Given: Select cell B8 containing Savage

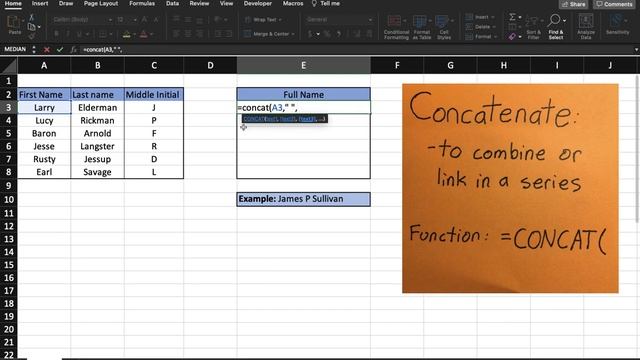Looking at the screenshot, I should pos(98,172).
